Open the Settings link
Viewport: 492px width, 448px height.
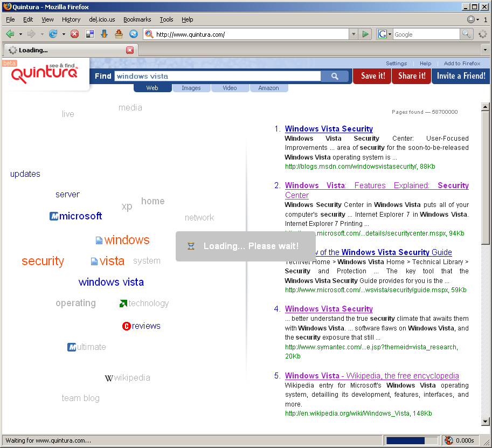point(396,64)
